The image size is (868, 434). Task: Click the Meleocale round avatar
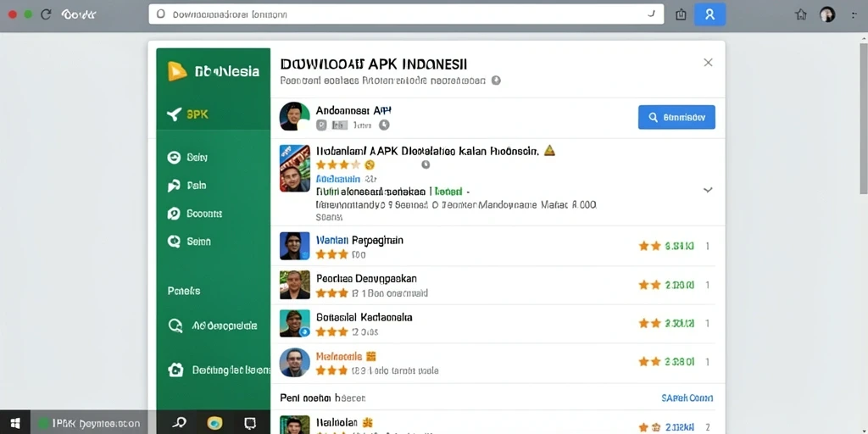click(294, 363)
